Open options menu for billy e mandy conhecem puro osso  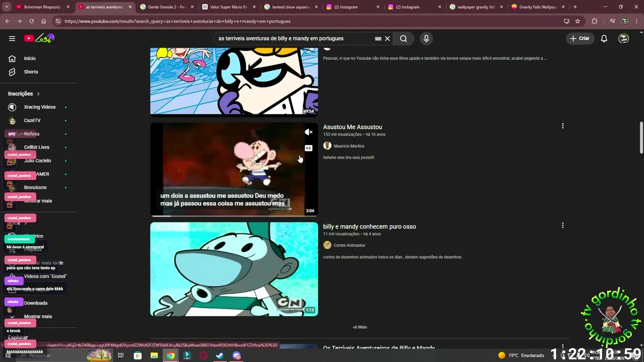[x=562, y=225]
